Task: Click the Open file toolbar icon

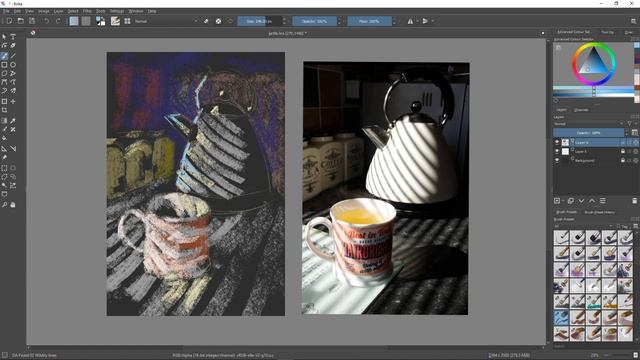Action: coord(20,21)
